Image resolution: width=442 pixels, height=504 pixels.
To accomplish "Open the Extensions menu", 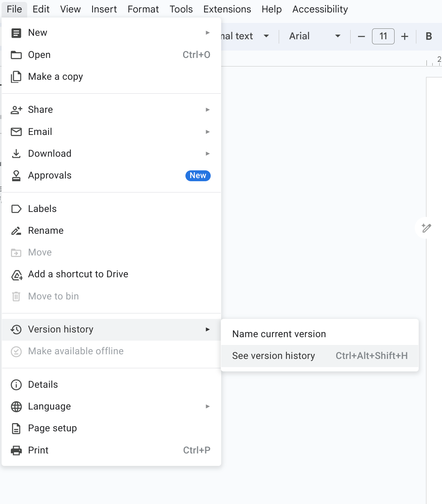I will (x=227, y=9).
